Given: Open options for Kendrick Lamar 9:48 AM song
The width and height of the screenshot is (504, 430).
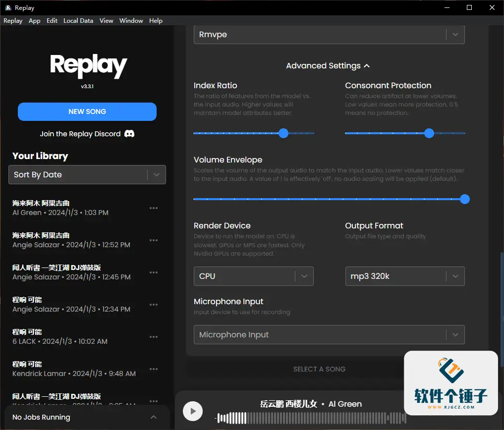Looking at the screenshot, I should click(154, 369).
